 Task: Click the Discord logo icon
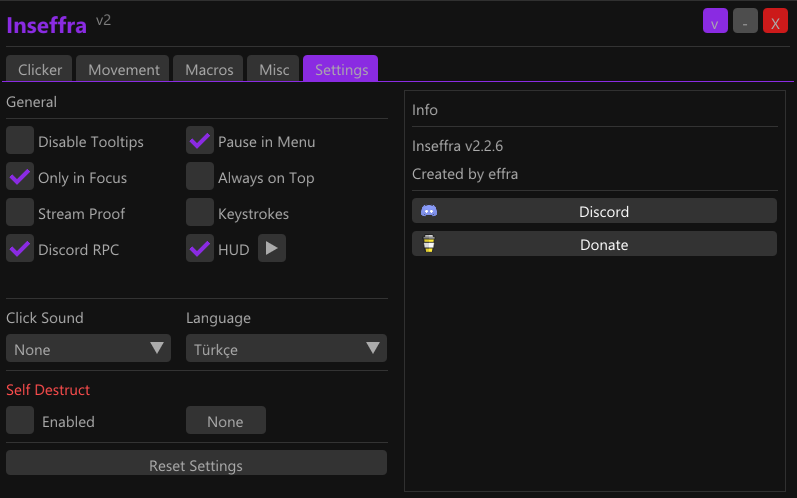[429, 211]
